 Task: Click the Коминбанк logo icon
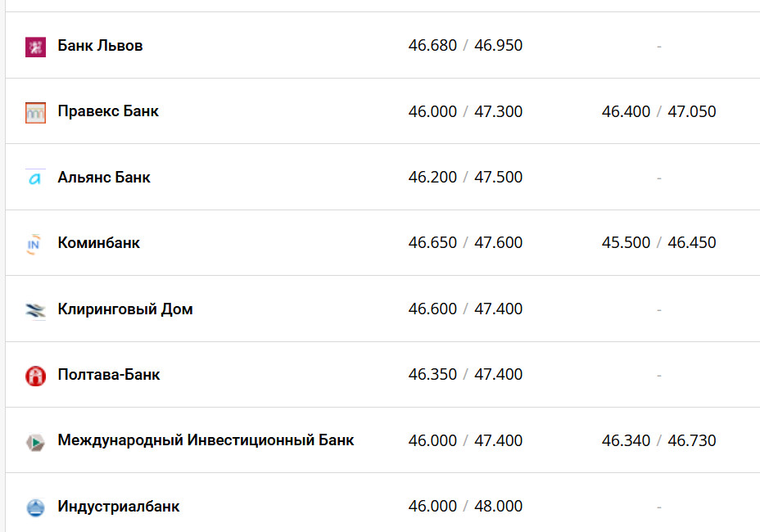pos(35,244)
